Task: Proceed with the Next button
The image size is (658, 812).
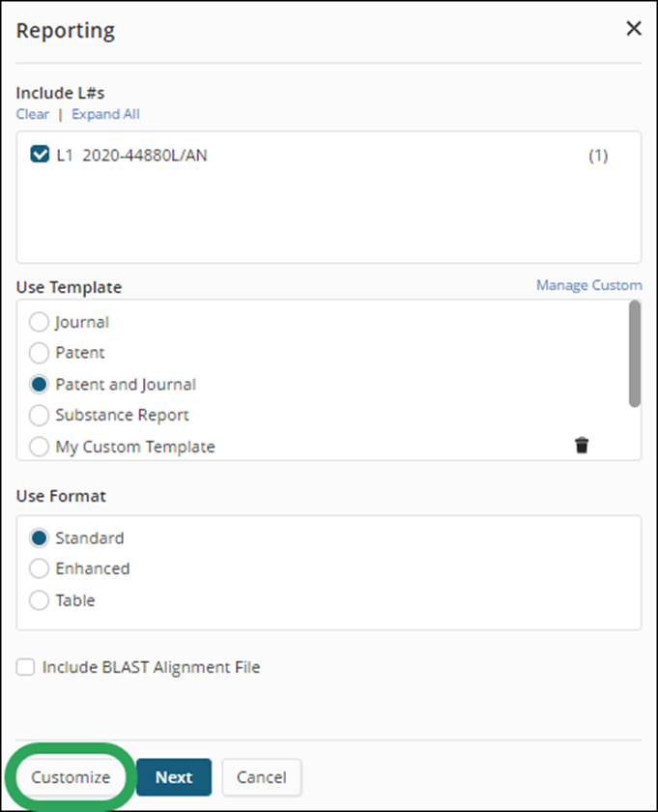Action: 174,777
